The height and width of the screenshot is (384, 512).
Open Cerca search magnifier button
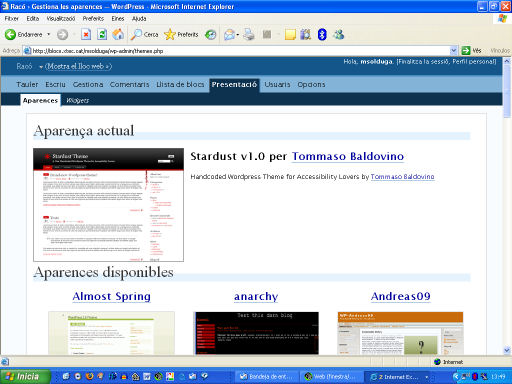coord(144,34)
